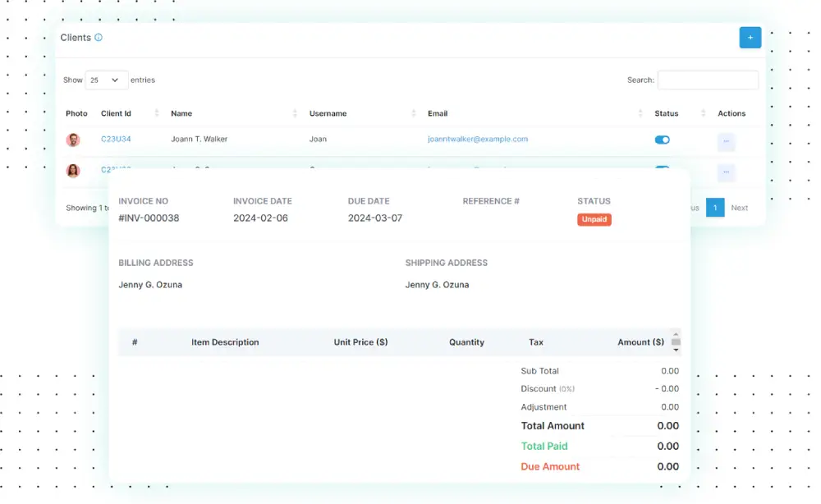Click inside the Search field

(x=708, y=80)
